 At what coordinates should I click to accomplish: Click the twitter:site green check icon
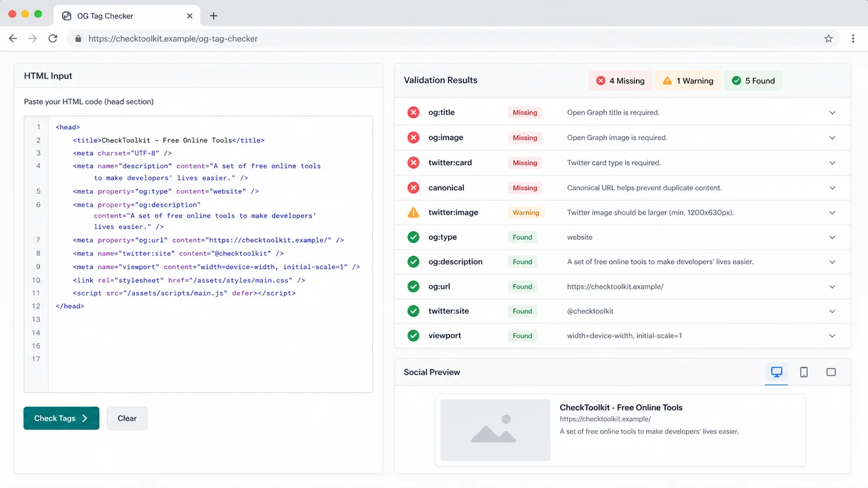(x=413, y=311)
